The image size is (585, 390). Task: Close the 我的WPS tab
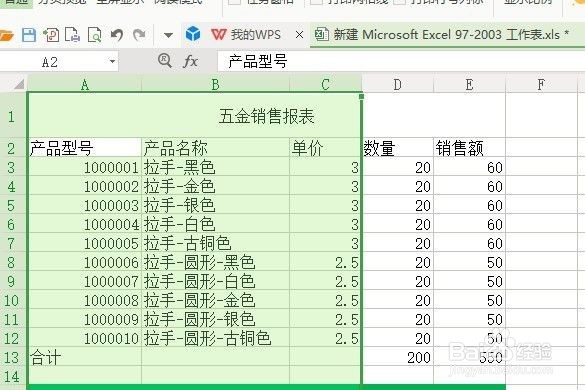299,35
